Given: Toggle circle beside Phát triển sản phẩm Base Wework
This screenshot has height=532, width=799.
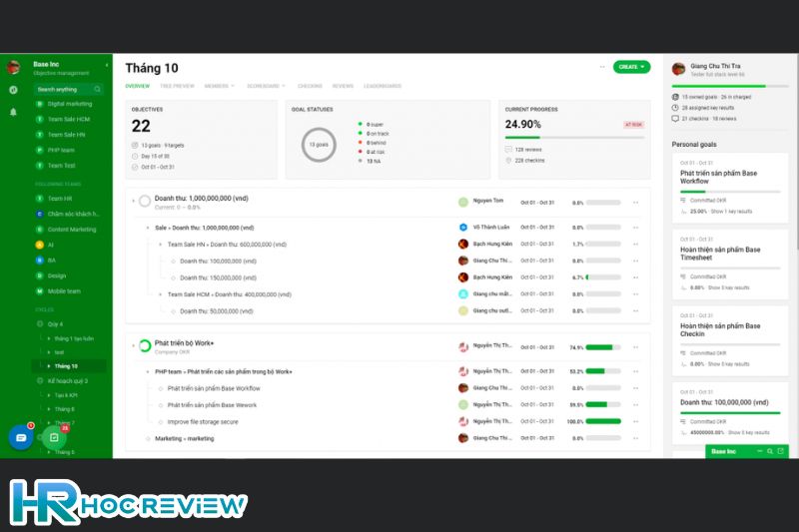Looking at the screenshot, I should coord(161,405).
